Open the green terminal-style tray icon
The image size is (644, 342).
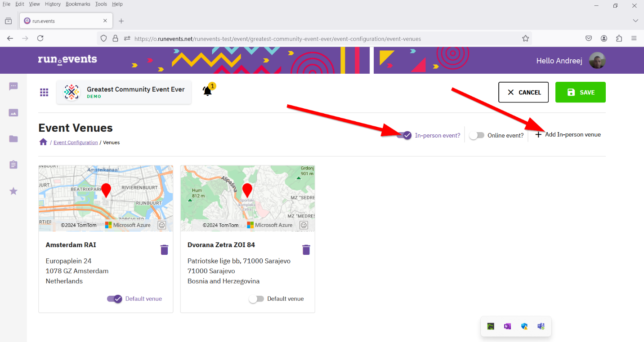tap(491, 326)
